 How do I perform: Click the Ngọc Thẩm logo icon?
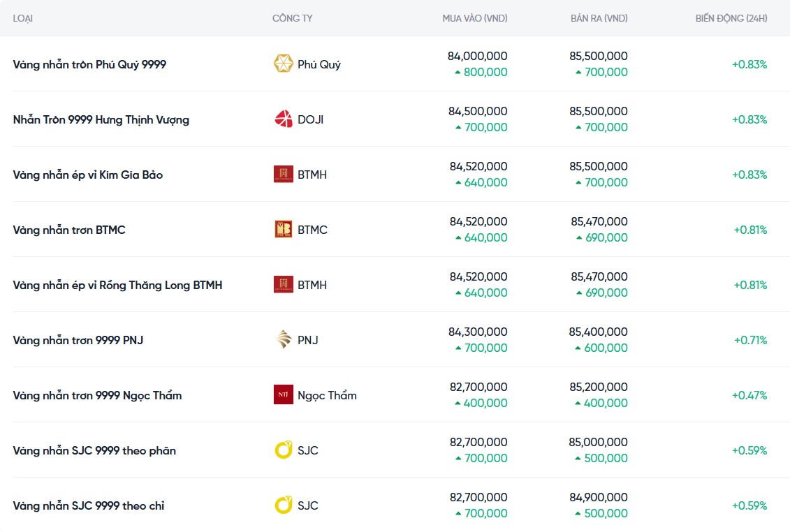click(x=283, y=395)
